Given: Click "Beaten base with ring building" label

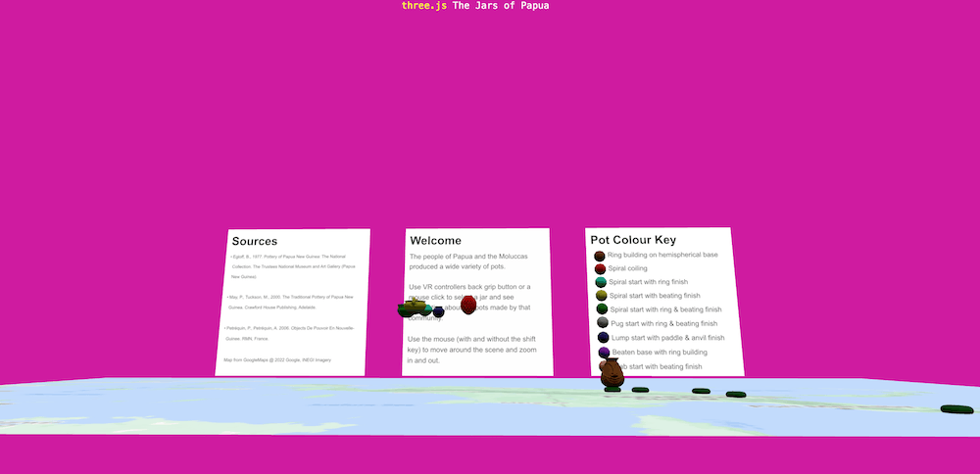Looking at the screenshot, I should [660, 353].
